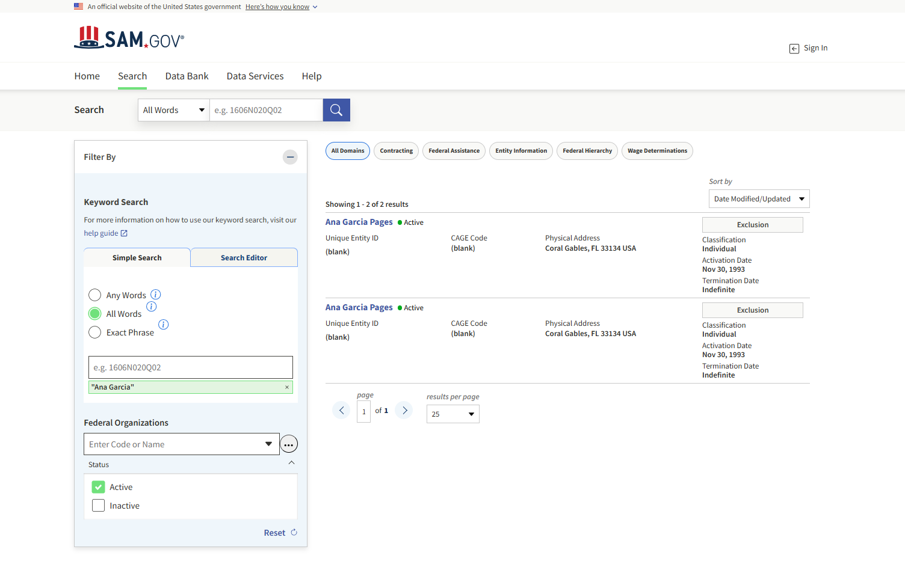Open the first Ana Garcia Pages result

coord(359,222)
